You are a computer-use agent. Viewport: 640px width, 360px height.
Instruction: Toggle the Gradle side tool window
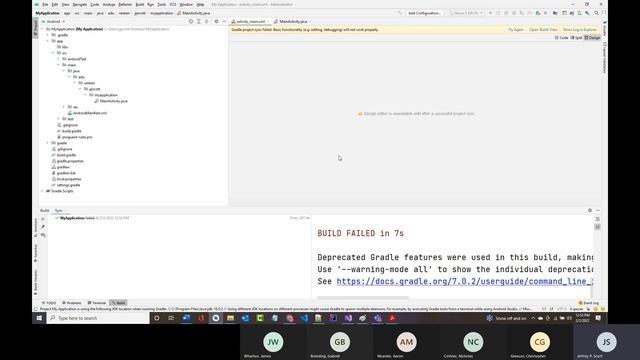(x=604, y=29)
